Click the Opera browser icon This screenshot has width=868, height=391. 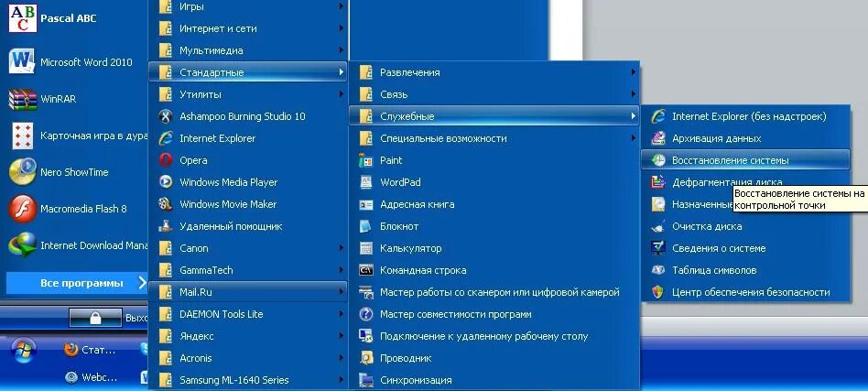pyautogui.click(x=165, y=160)
